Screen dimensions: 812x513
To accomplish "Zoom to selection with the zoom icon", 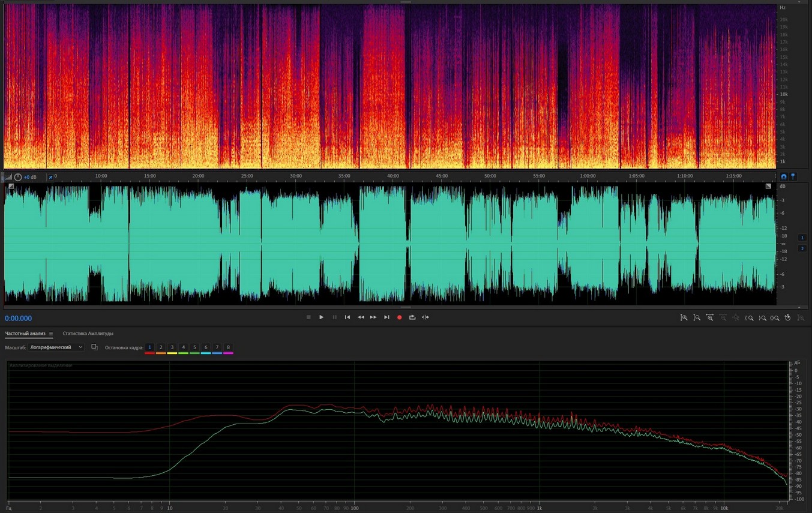I will [x=775, y=318].
